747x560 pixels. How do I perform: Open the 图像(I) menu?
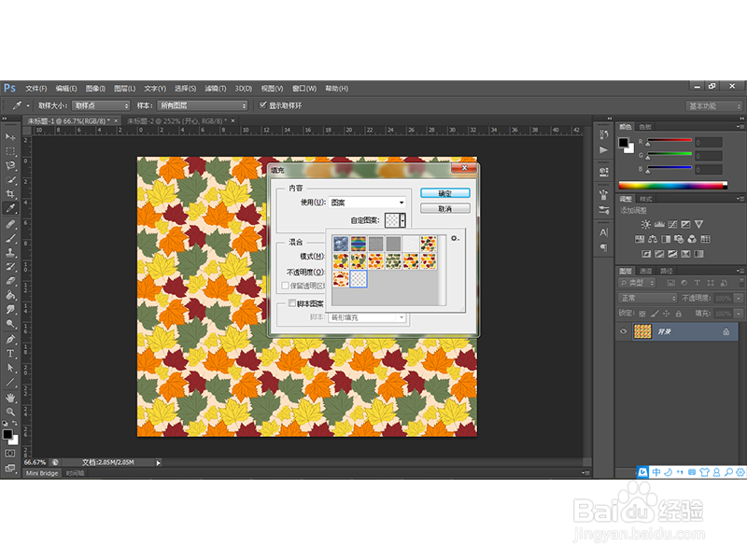click(x=95, y=88)
